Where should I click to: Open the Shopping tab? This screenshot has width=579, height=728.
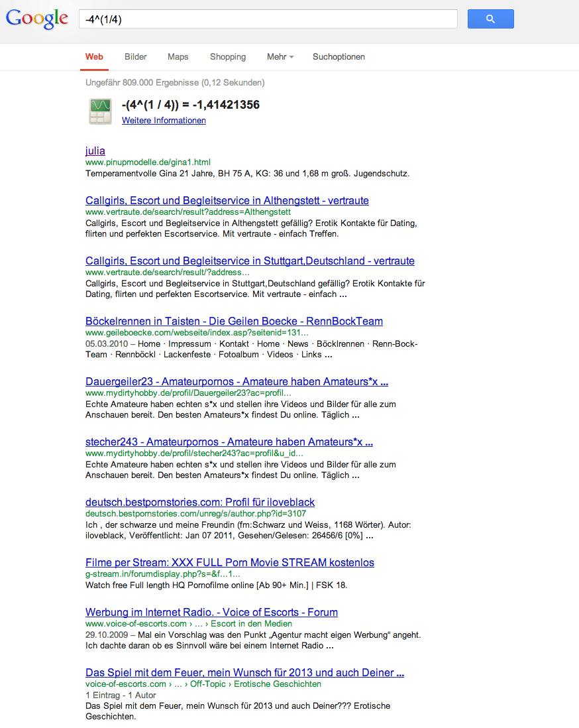click(228, 56)
